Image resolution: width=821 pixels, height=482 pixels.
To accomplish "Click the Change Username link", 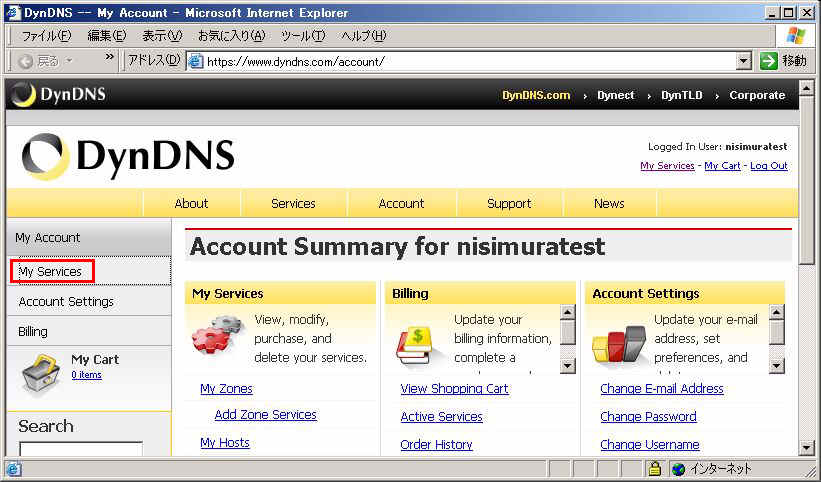I will (650, 444).
